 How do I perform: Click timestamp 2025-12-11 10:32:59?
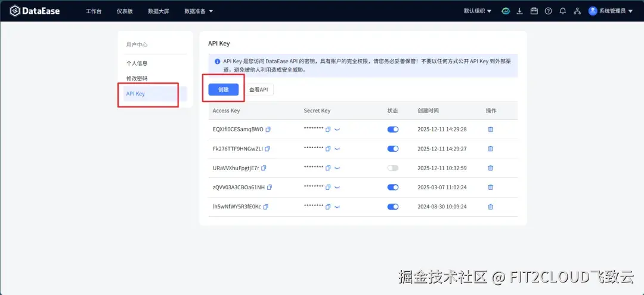pos(442,168)
